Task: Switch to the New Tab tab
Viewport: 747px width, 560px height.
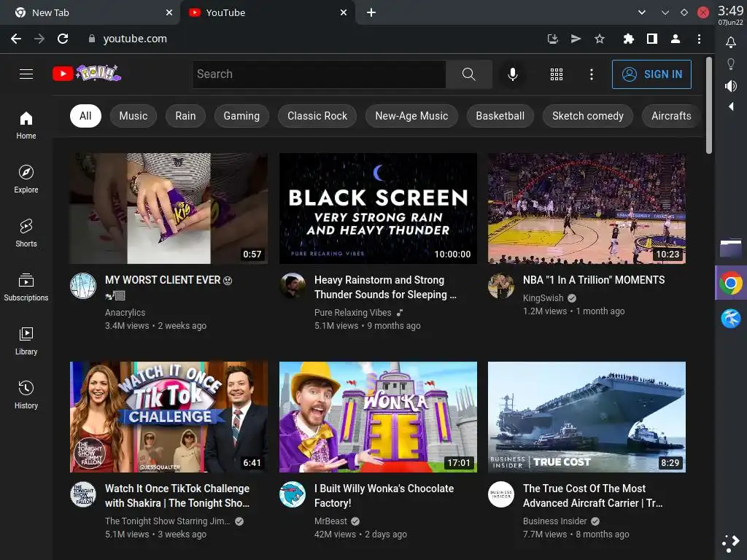Action: (90, 12)
